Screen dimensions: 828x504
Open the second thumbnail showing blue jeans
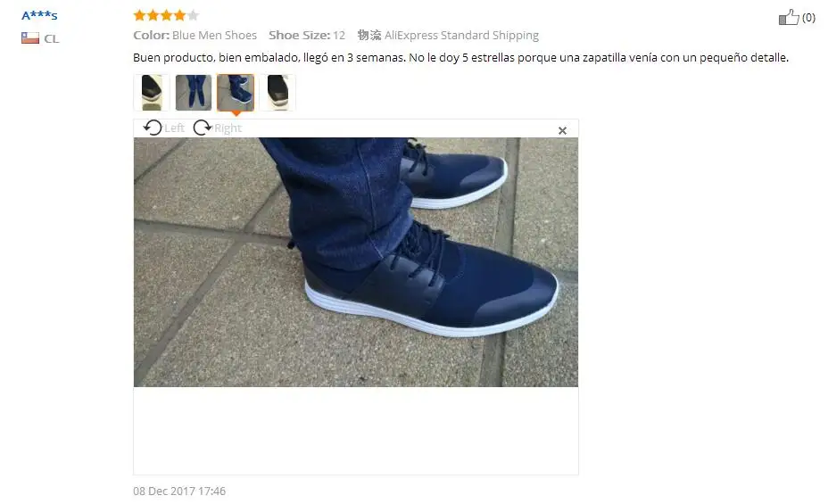pos(194,93)
